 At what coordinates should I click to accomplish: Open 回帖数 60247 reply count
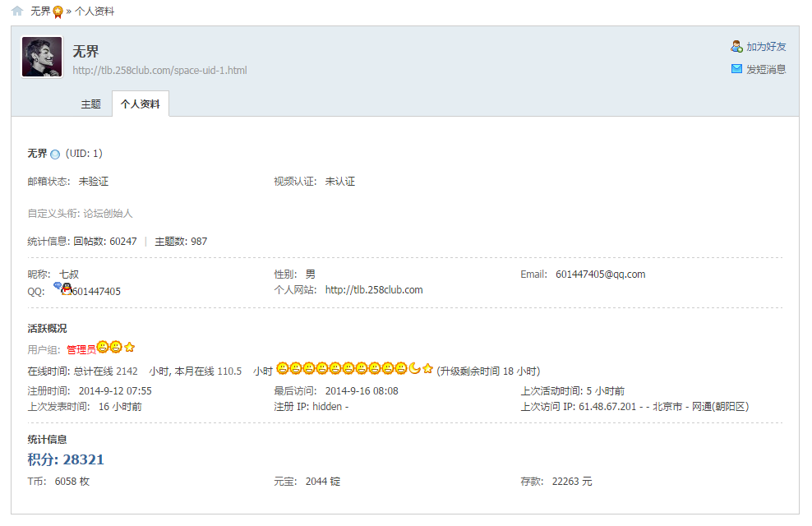point(105,242)
